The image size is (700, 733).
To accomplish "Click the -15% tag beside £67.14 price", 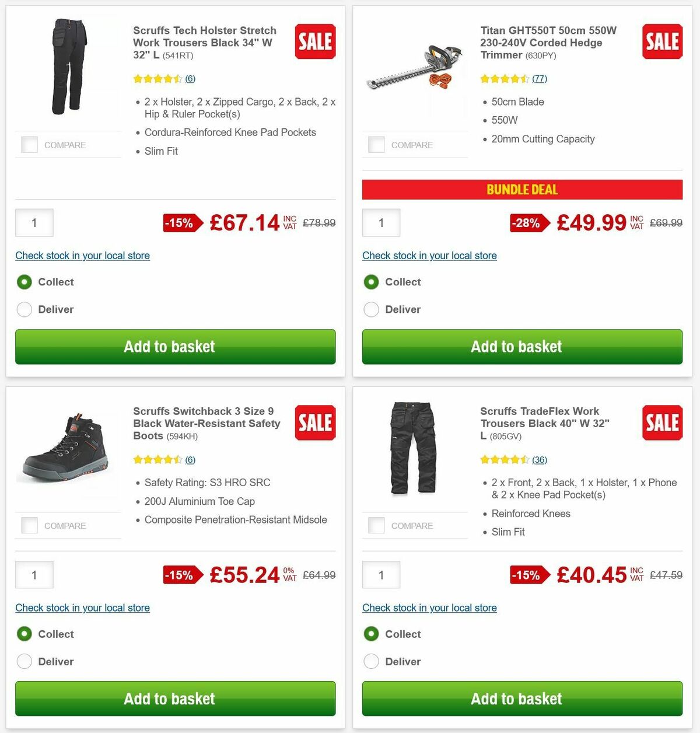I will click(x=180, y=223).
